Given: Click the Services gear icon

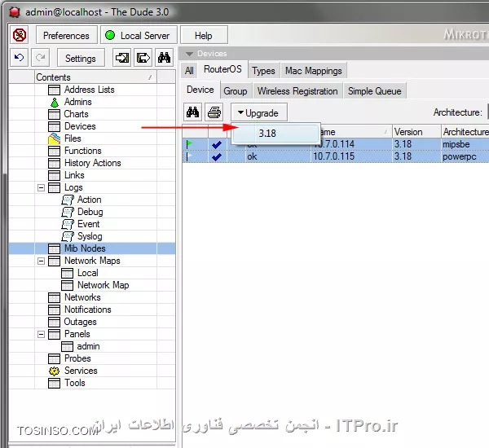Looking at the screenshot, I should tap(54, 371).
